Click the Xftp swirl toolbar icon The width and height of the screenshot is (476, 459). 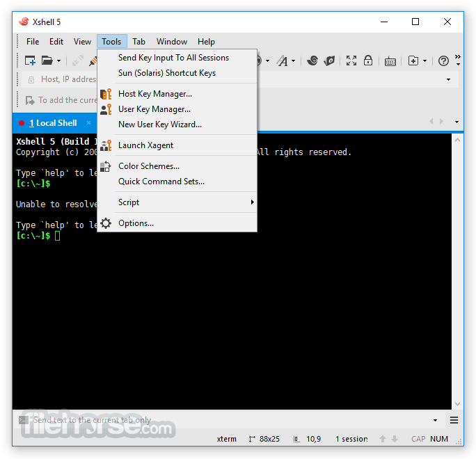[312, 61]
